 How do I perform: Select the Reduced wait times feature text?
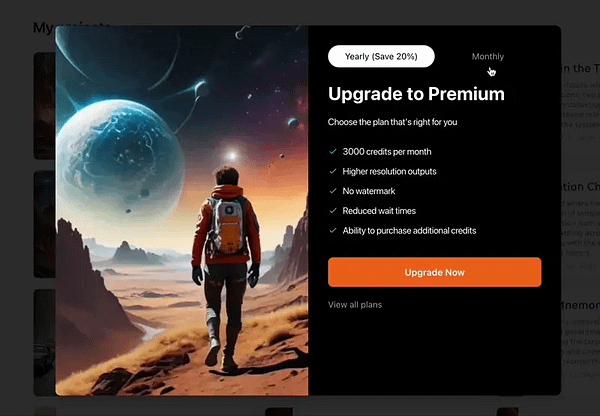379,211
